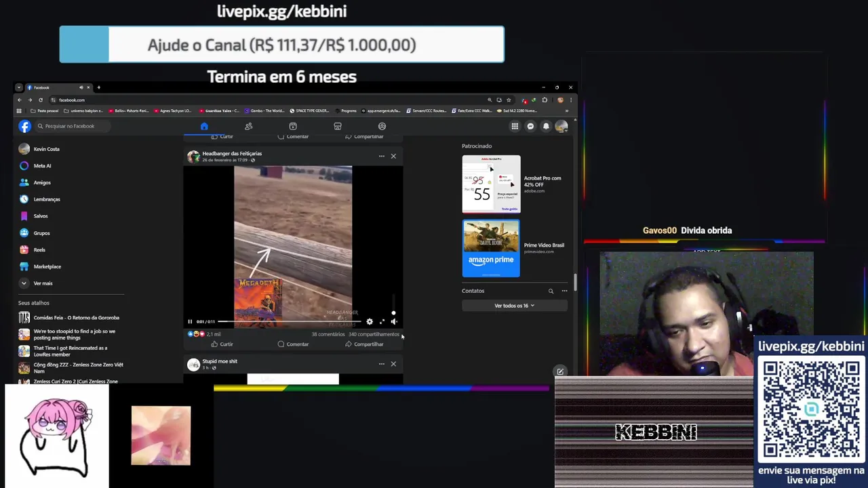
Task: Expand the video to fullscreen
Action: tap(382, 321)
